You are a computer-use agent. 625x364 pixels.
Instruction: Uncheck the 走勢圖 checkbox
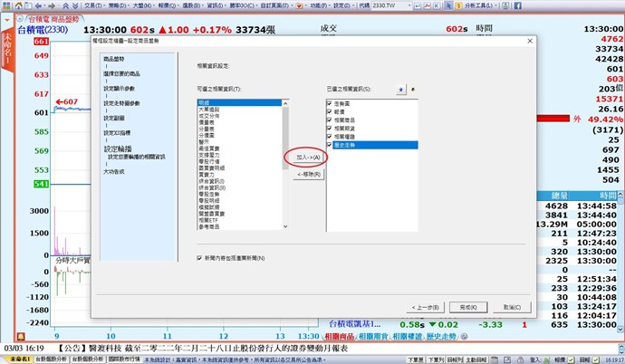pyautogui.click(x=332, y=102)
